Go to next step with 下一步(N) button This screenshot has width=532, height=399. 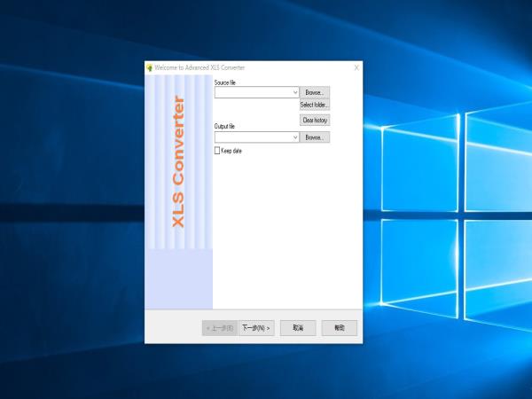[256, 328]
